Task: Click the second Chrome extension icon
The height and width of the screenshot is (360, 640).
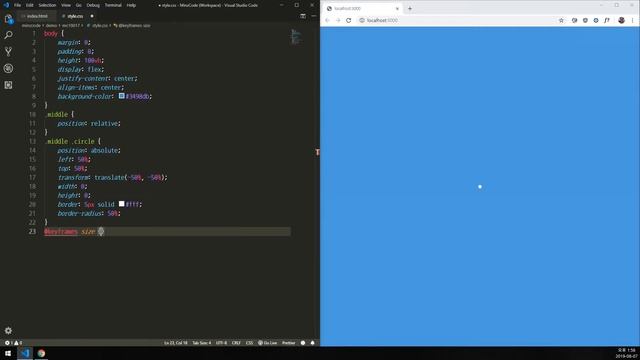Action: coord(585,20)
